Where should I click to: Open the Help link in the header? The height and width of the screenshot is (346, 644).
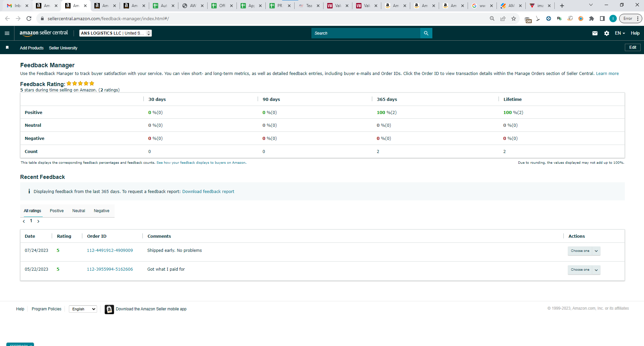(x=635, y=33)
